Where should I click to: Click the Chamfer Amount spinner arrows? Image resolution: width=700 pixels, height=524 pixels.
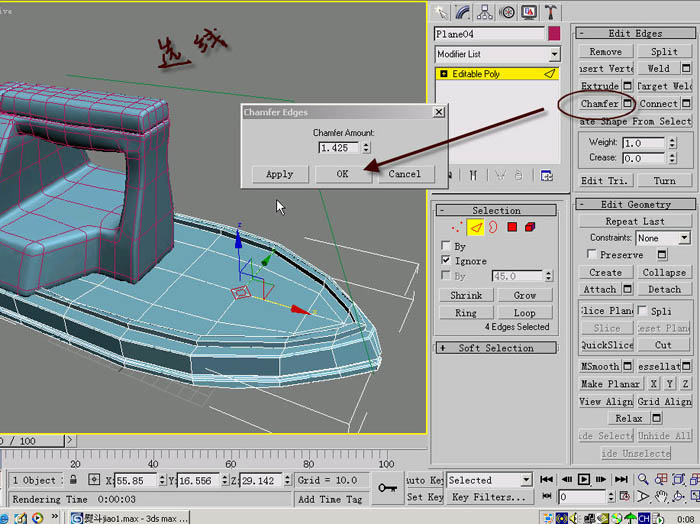click(366, 148)
